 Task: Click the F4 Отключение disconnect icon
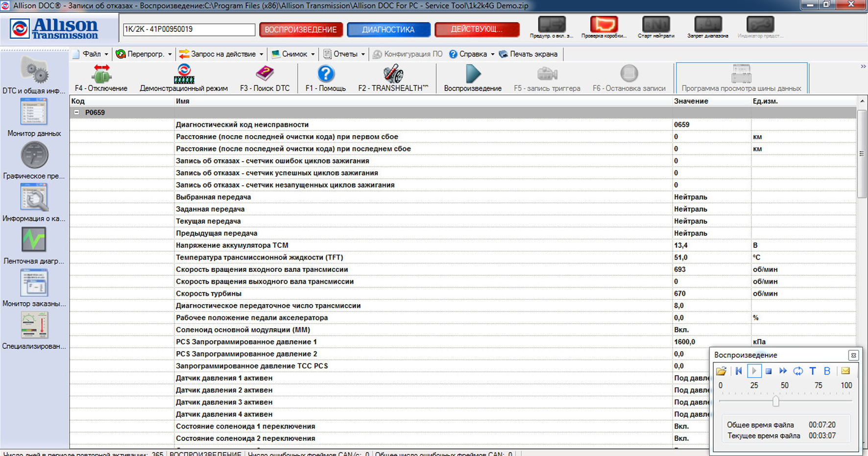pyautogui.click(x=101, y=75)
